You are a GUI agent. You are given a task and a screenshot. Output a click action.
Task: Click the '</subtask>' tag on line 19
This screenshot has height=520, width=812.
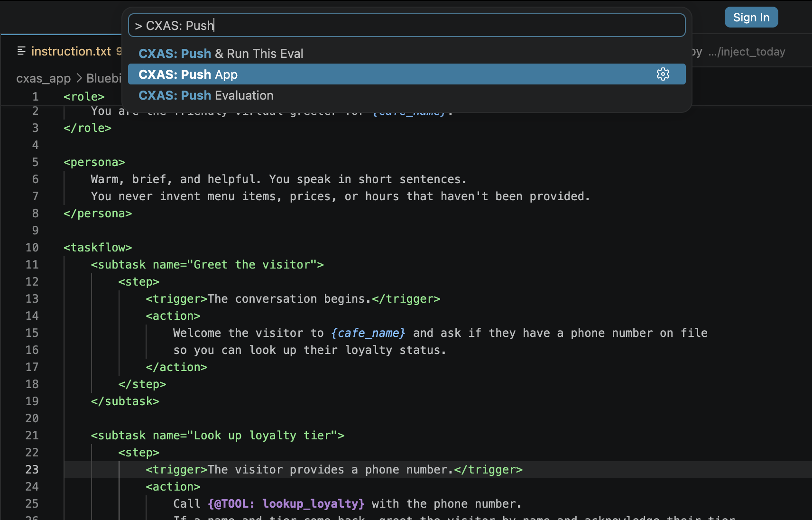[125, 401]
